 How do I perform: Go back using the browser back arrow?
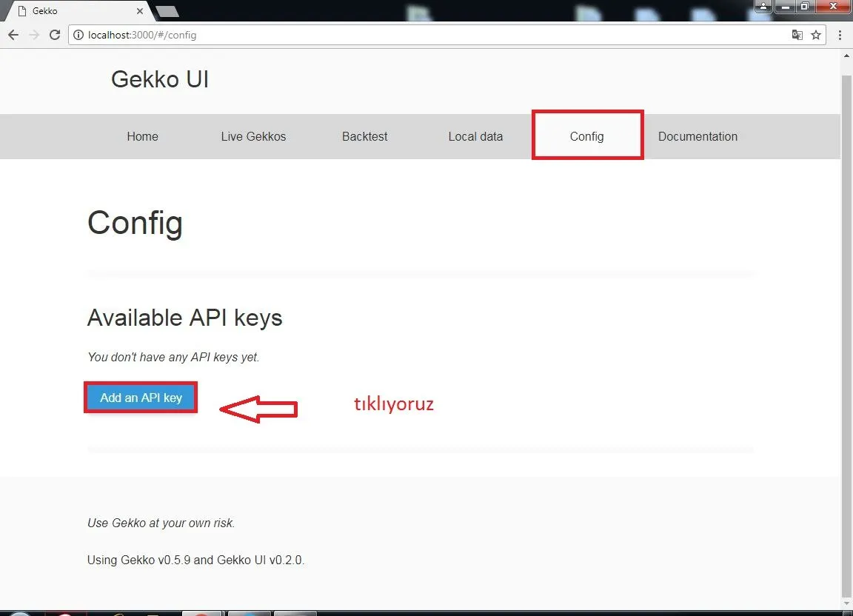pyautogui.click(x=13, y=35)
